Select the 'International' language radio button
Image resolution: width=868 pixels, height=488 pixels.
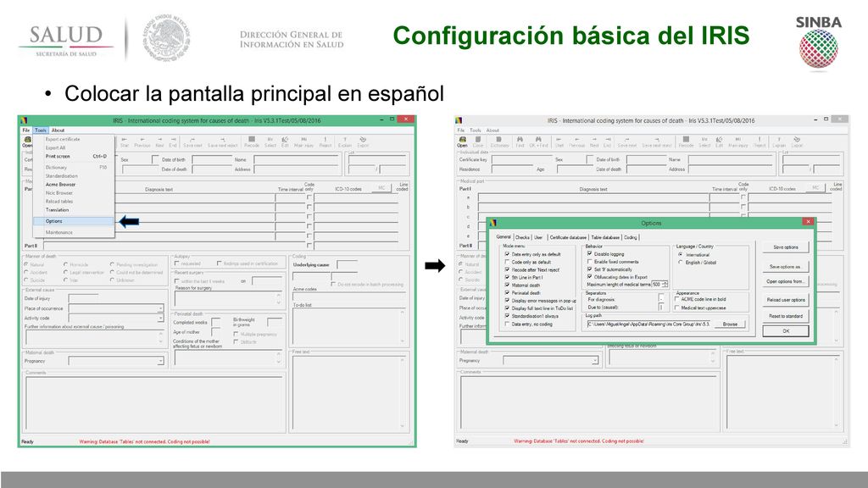coord(681,254)
